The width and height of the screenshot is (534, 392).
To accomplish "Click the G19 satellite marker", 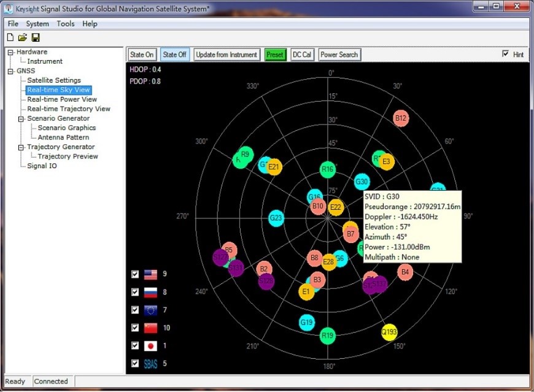I will (x=307, y=321).
